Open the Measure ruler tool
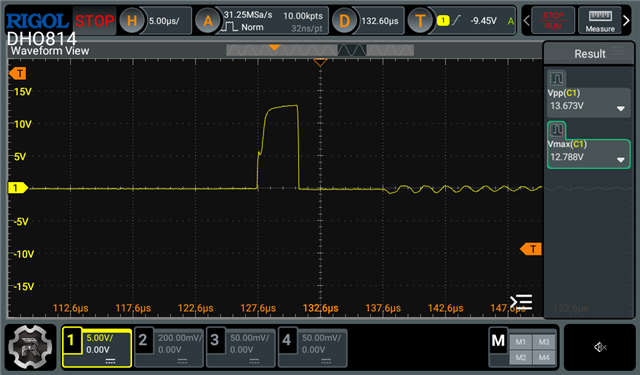Screen dimensions: 640x375 600,20
